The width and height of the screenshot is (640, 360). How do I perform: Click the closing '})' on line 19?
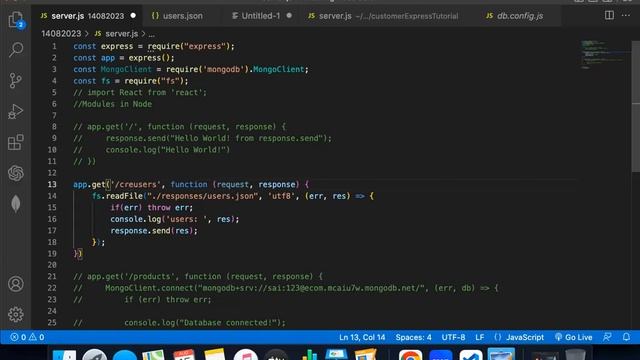pos(78,253)
